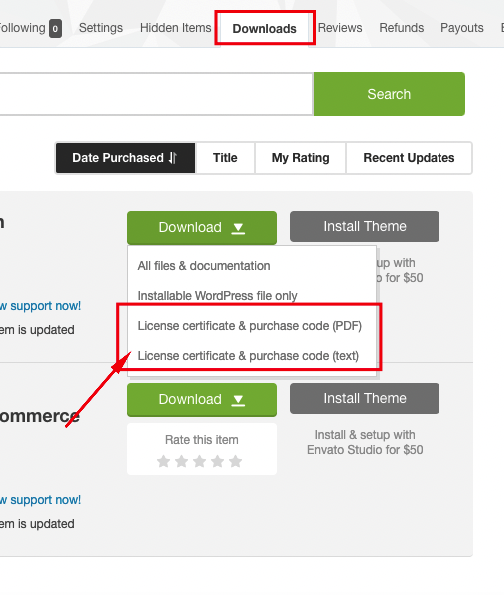Toggle sort direction arrows on Date Purchased
Viewport: 504px width, 595px height.
(x=173, y=158)
